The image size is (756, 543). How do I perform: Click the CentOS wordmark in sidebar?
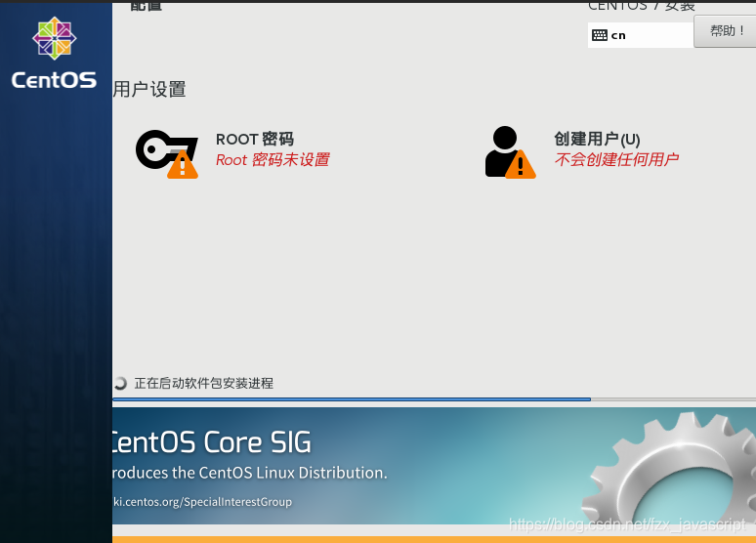pyautogui.click(x=54, y=80)
